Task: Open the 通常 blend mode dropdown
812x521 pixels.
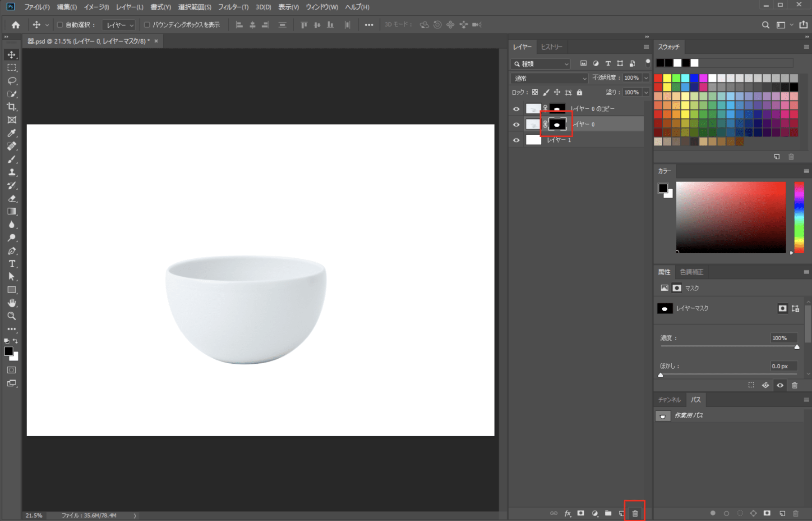Action: click(550, 78)
